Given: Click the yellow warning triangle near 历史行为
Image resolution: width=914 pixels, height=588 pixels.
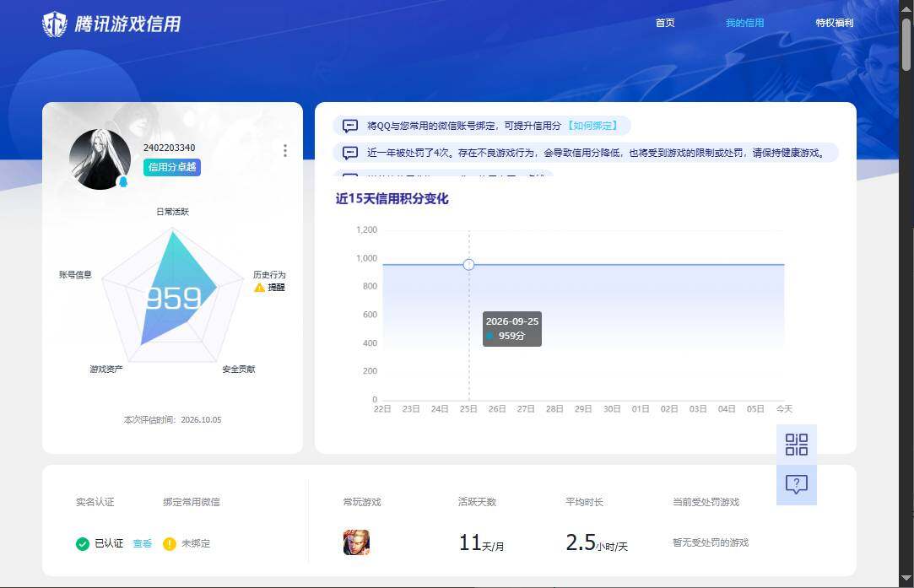Looking at the screenshot, I should (259, 288).
